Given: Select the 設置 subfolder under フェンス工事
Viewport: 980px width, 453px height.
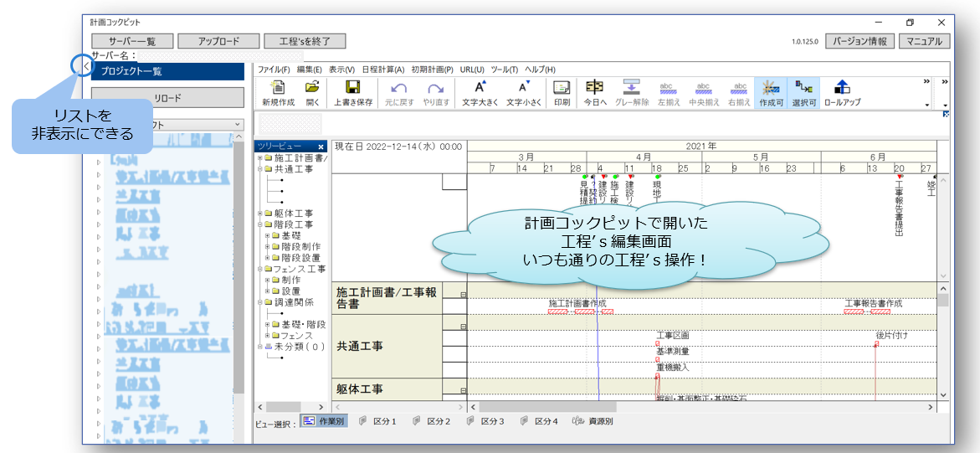Looking at the screenshot, I should pyautogui.click(x=290, y=291).
